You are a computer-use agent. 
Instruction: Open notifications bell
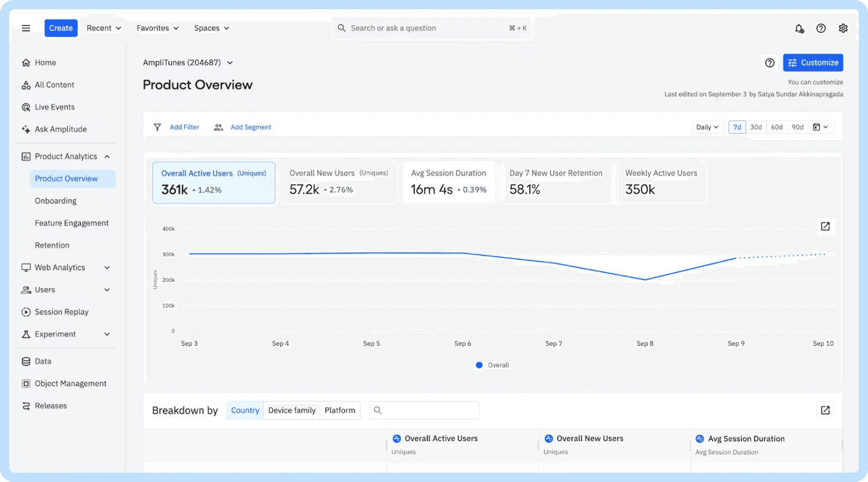[799, 28]
